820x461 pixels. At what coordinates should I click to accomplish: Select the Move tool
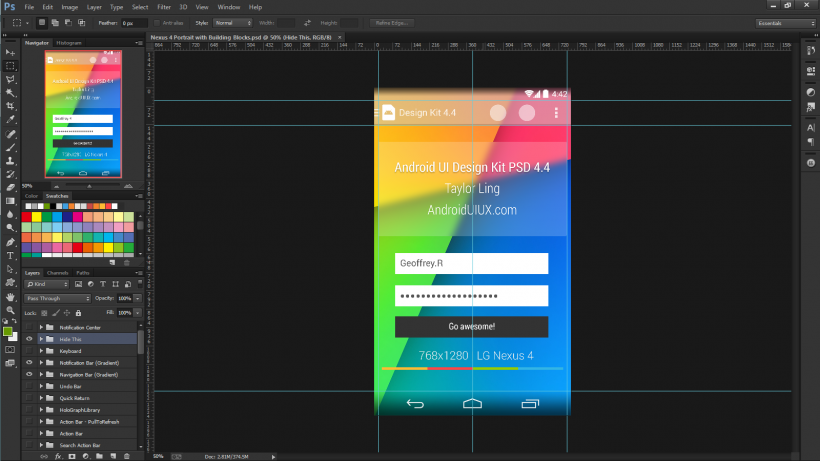pyautogui.click(x=10, y=53)
